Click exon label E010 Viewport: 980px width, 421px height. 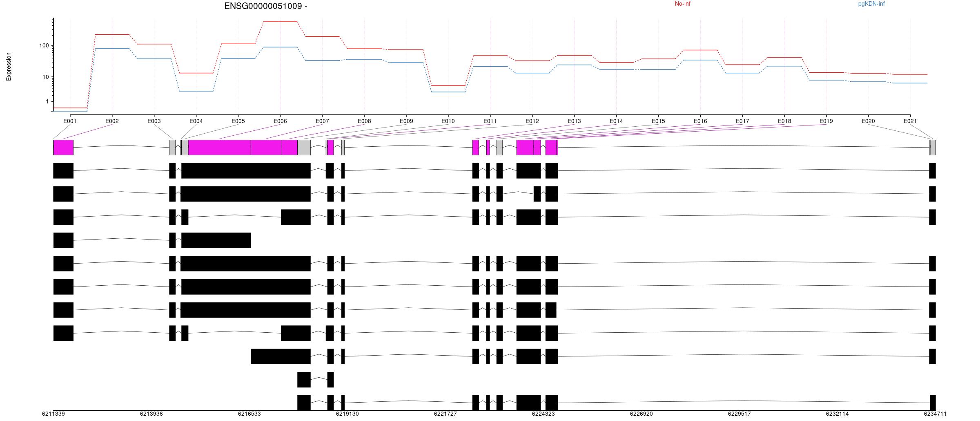tap(448, 121)
